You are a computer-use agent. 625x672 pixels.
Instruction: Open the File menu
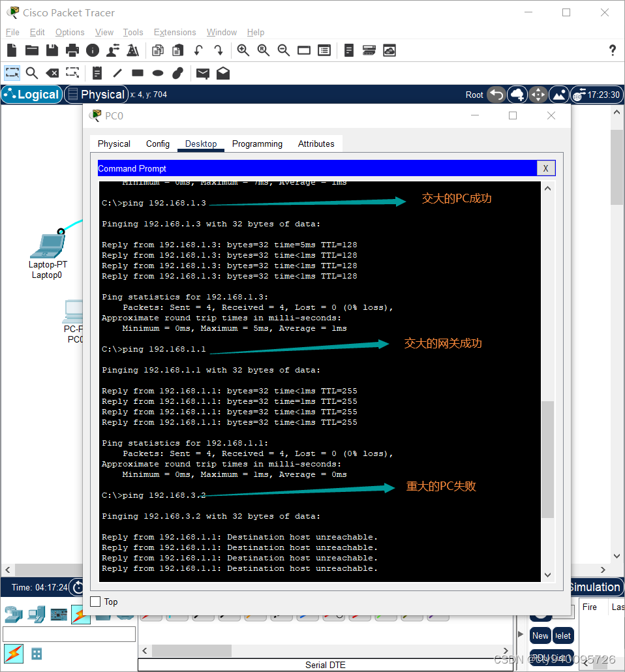click(12, 32)
